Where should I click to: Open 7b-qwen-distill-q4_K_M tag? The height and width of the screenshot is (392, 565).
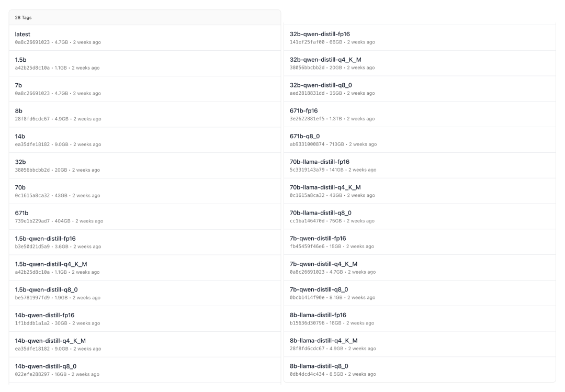click(x=324, y=264)
